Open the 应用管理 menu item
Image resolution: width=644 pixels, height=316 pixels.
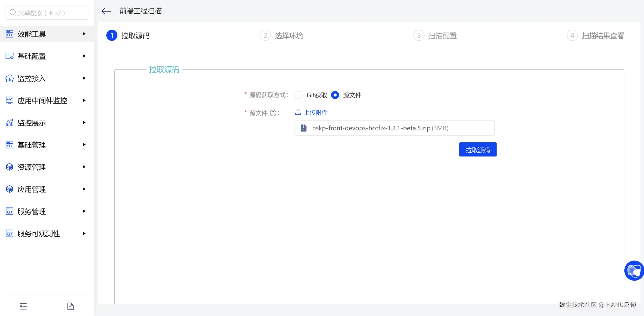[32, 189]
